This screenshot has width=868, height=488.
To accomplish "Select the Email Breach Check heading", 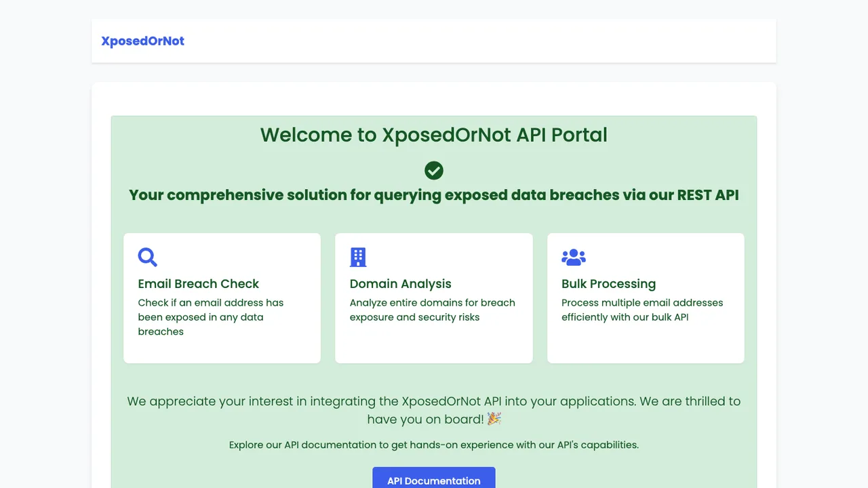I will (199, 284).
